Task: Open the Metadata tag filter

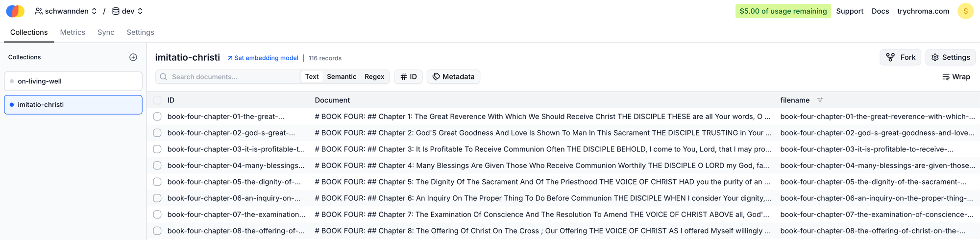Action: click(453, 77)
